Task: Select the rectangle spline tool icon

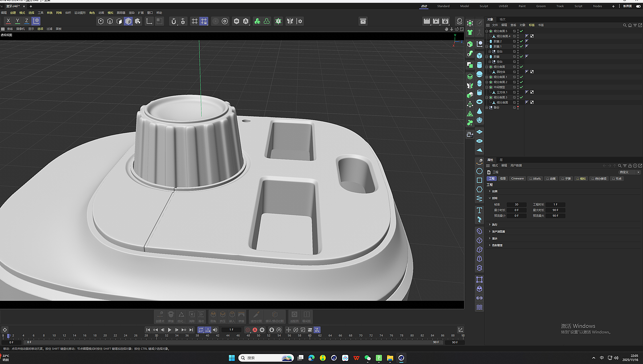Action: click(479, 180)
